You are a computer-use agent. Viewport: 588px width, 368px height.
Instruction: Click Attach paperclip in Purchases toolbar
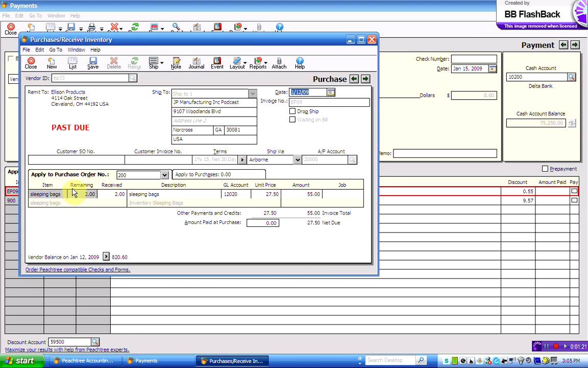279,63
